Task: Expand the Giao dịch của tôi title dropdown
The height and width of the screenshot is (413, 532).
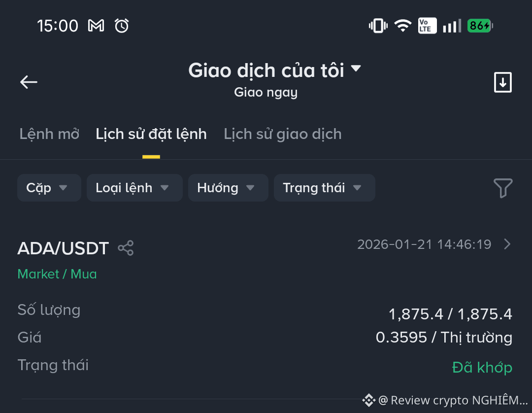Action: point(356,69)
